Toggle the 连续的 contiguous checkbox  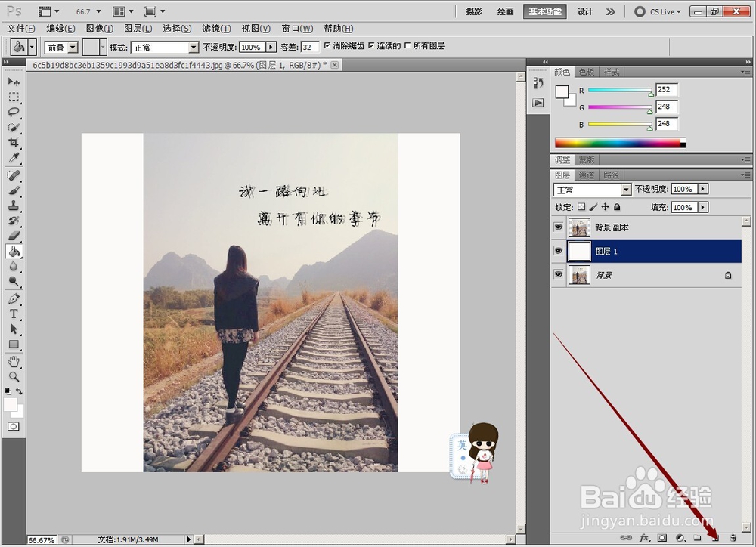tap(370, 45)
